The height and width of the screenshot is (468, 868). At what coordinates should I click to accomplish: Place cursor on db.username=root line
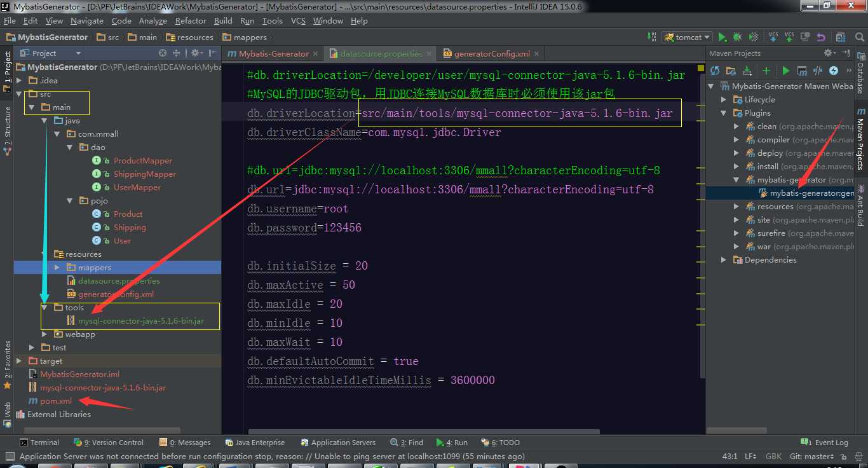tap(298, 209)
